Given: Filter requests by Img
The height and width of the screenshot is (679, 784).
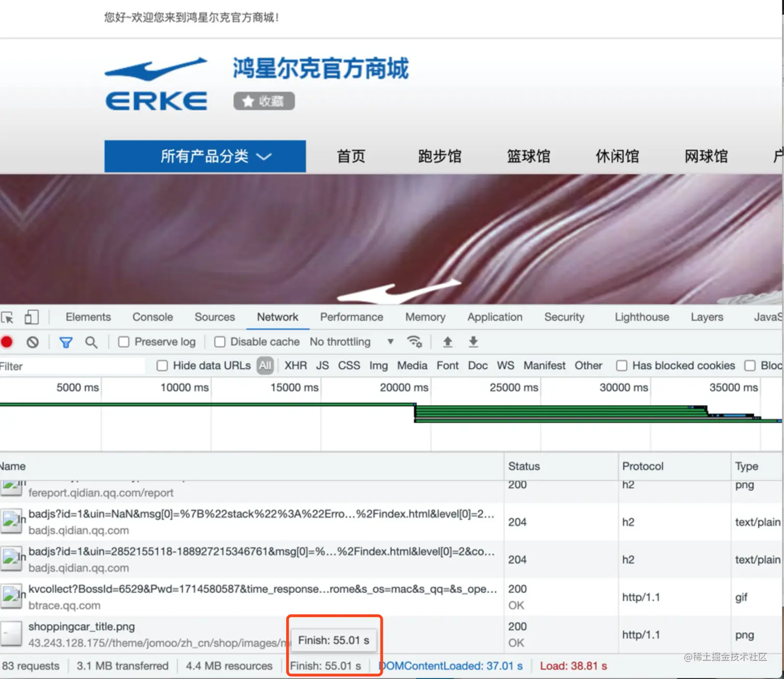Looking at the screenshot, I should tap(379, 366).
